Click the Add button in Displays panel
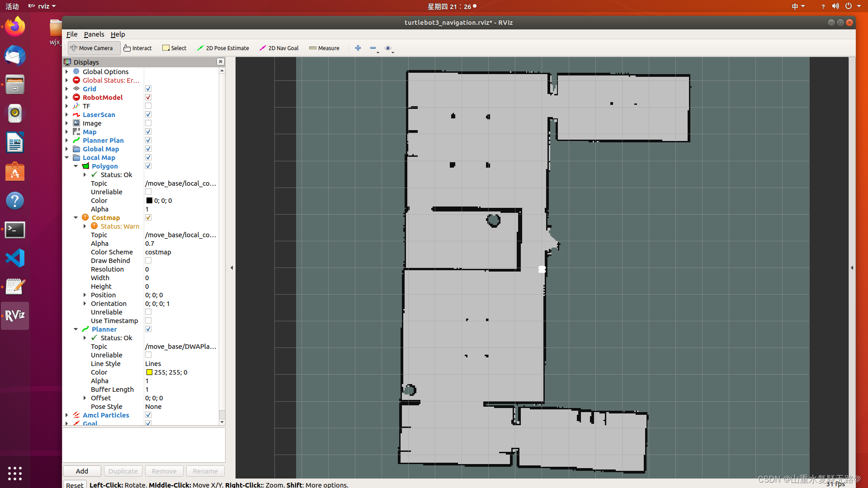This screenshot has width=868, height=488. [x=82, y=471]
